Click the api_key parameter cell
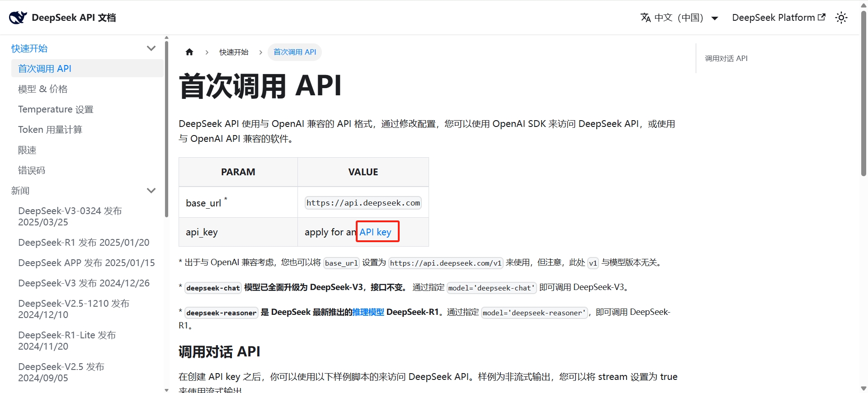This screenshot has width=868, height=393. click(x=238, y=232)
